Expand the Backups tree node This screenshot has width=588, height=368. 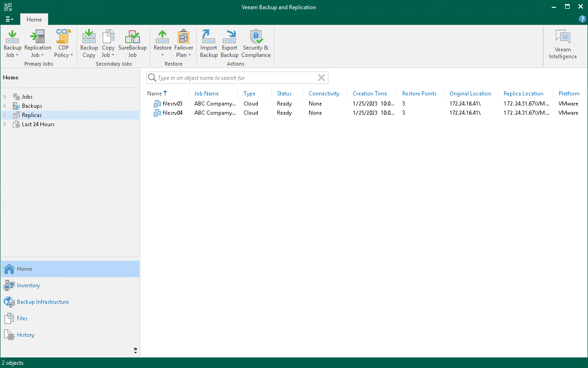(5, 106)
